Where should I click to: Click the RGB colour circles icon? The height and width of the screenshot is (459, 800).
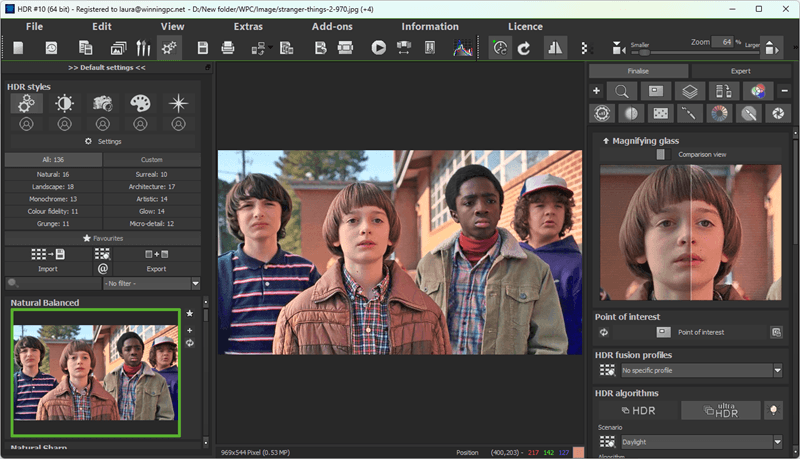pos(758,91)
